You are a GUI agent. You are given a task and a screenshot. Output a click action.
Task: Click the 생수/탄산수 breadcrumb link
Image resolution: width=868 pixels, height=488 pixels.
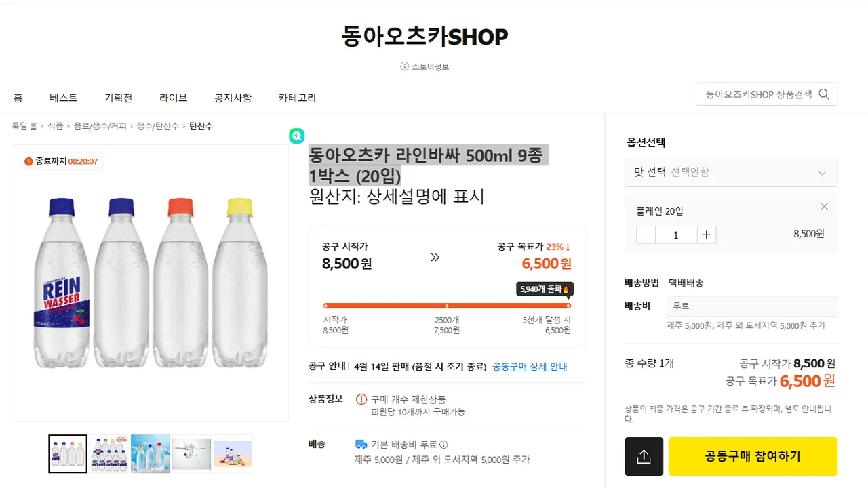click(x=157, y=126)
